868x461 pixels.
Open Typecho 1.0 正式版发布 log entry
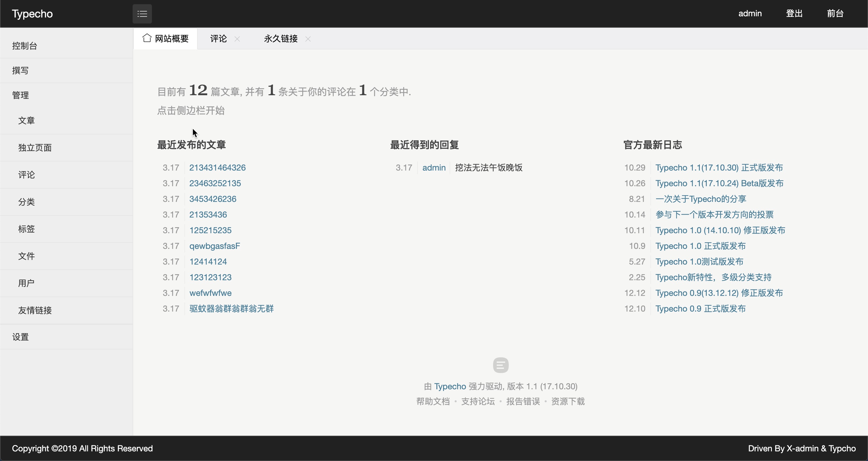pos(700,246)
